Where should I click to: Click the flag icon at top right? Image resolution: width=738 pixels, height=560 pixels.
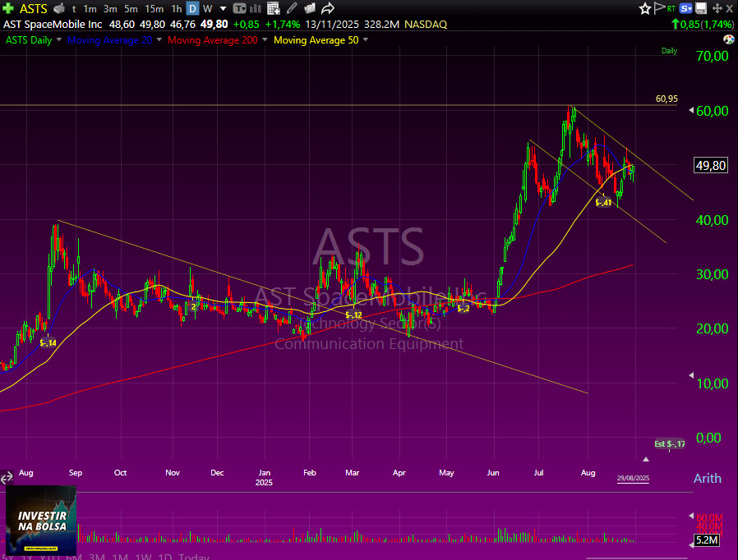[x=659, y=8]
